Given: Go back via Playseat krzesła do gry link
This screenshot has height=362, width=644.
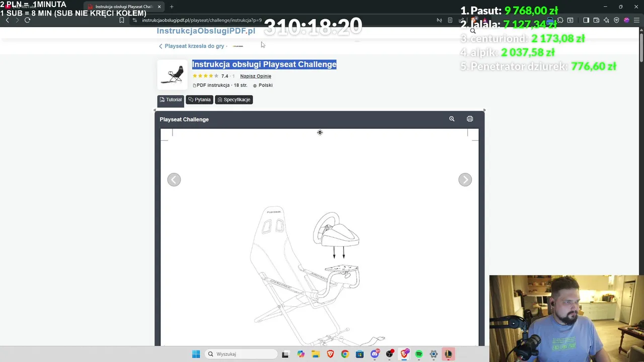Looking at the screenshot, I should point(194,46).
